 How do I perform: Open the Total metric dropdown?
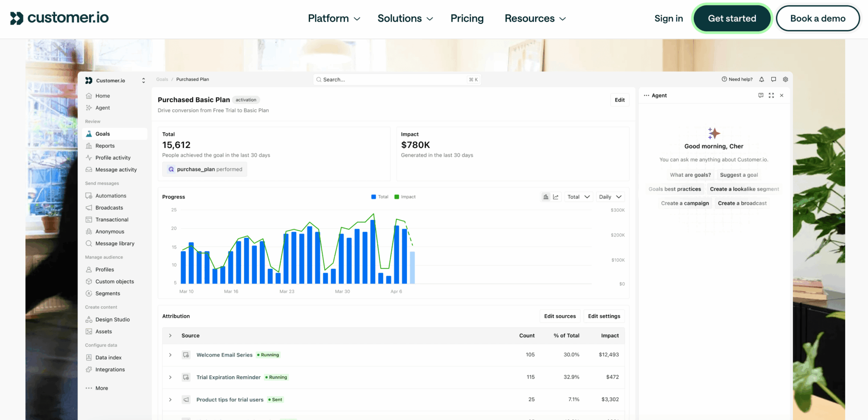pos(579,197)
